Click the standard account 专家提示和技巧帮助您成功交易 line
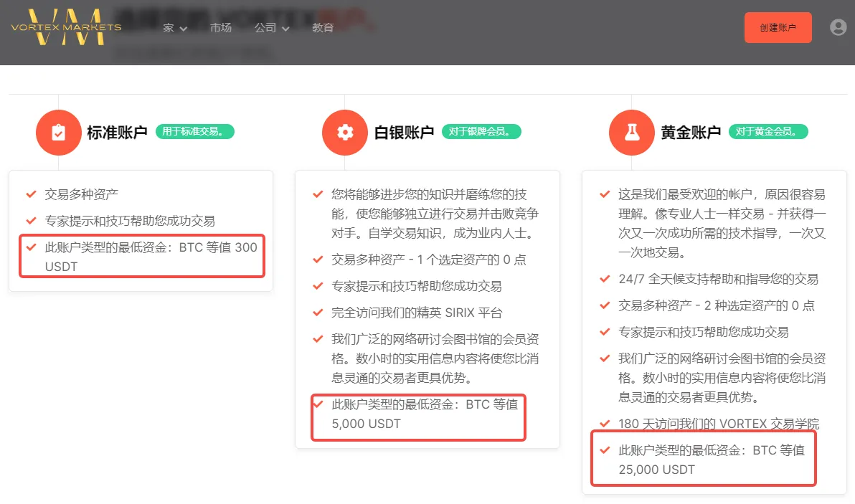 point(130,221)
